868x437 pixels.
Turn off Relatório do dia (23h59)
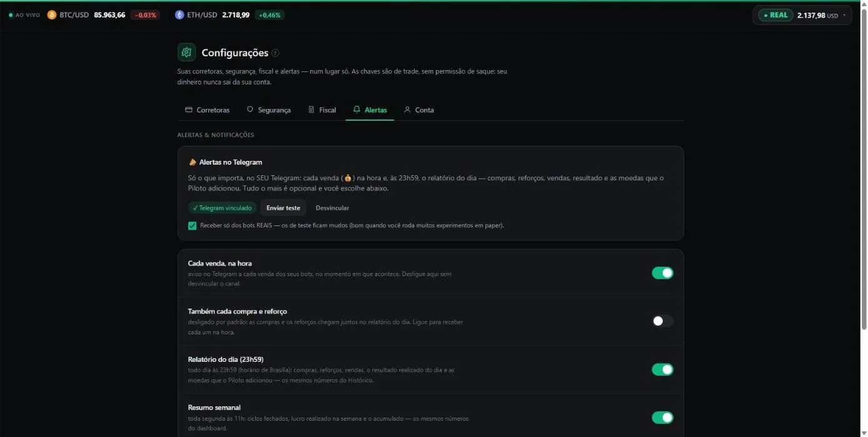662,369
